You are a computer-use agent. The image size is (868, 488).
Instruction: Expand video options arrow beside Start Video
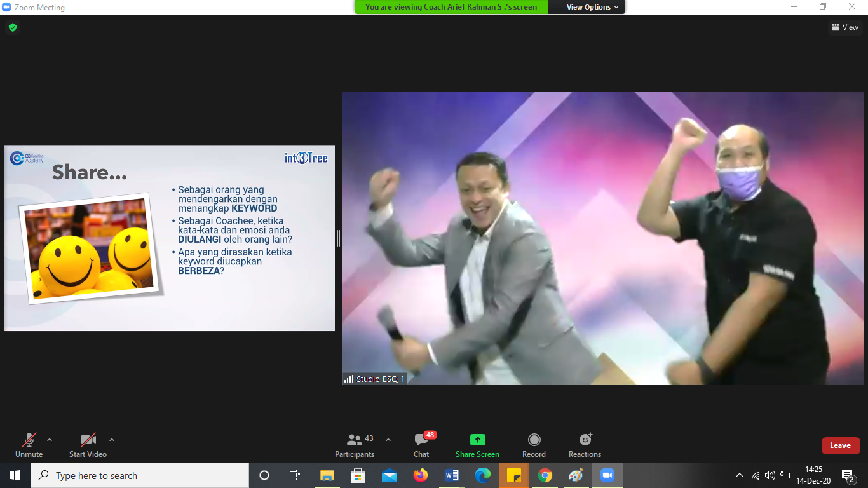(112, 440)
